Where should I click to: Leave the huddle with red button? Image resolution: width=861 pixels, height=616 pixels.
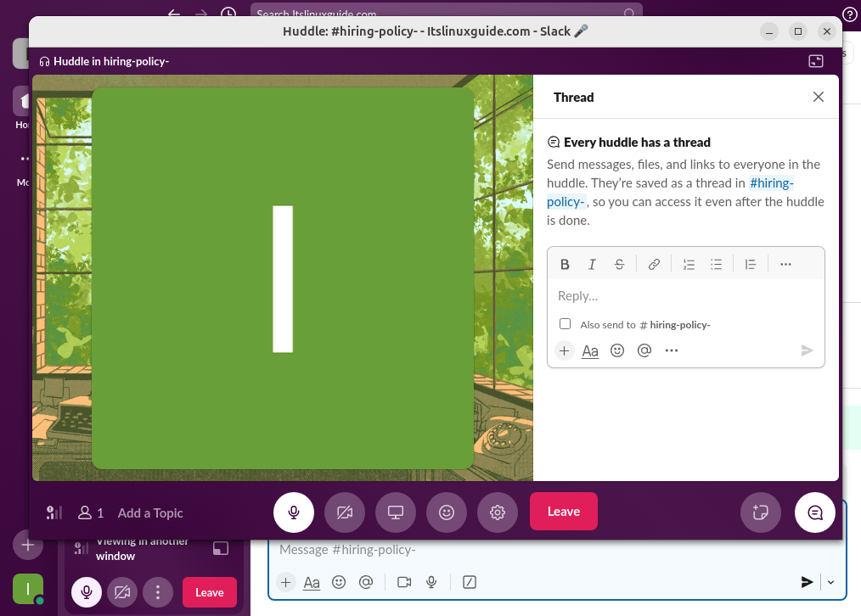[563, 512]
